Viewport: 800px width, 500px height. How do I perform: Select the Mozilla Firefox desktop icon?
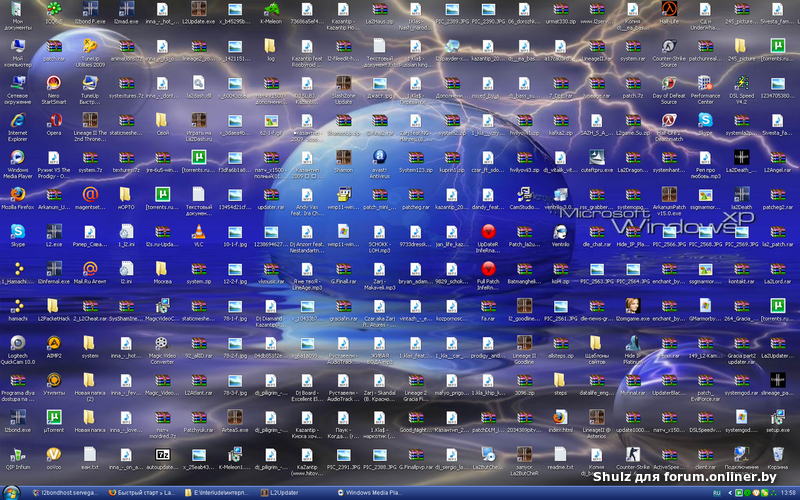pos(18,194)
